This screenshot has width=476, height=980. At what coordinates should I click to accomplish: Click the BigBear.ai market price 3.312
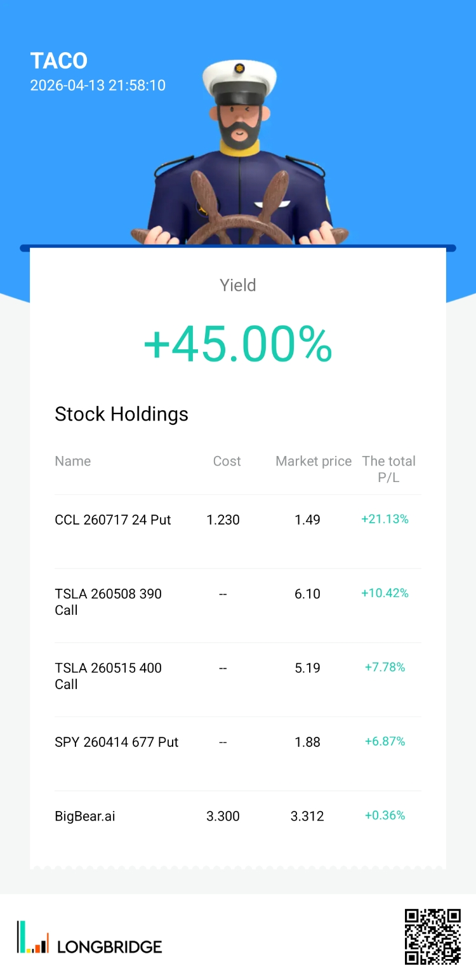tap(307, 816)
